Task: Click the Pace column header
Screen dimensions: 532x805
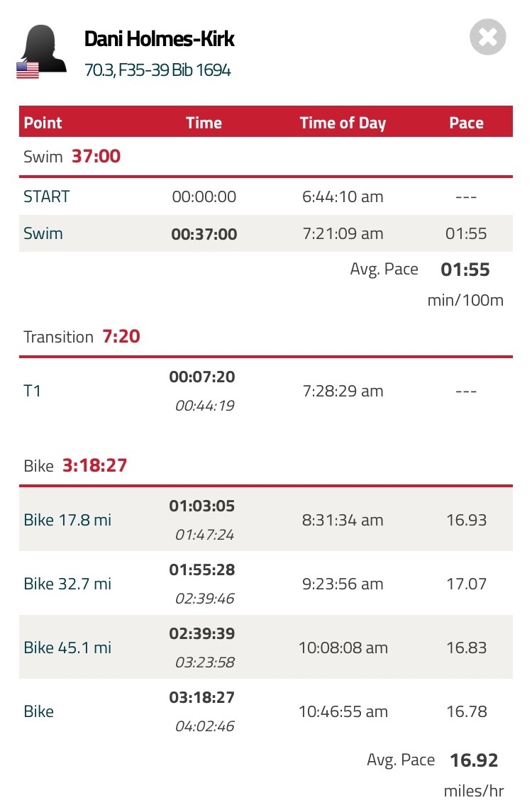Action: pos(466,123)
